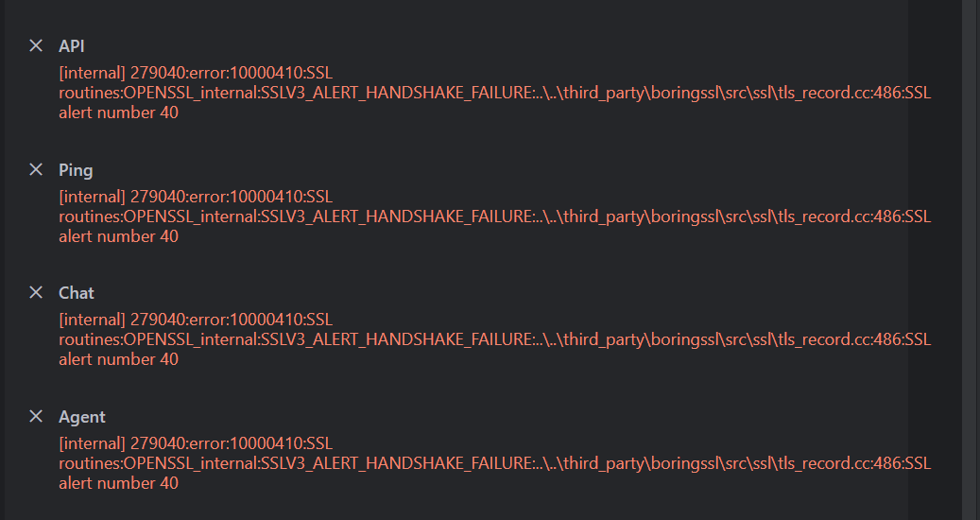The height and width of the screenshot is (520, 980).
Task: Click the X failure icon beside Agent
Action: pyautogui.click(x=36, y=416)
